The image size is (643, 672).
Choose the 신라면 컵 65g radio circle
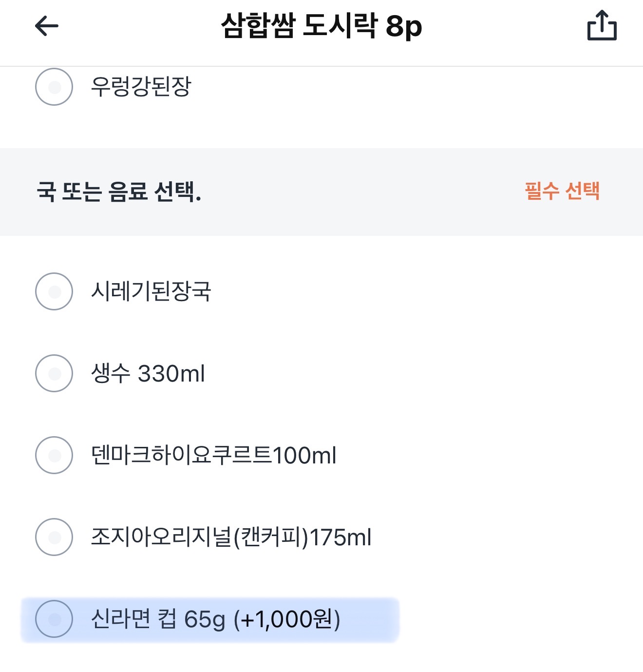[54, 619]
